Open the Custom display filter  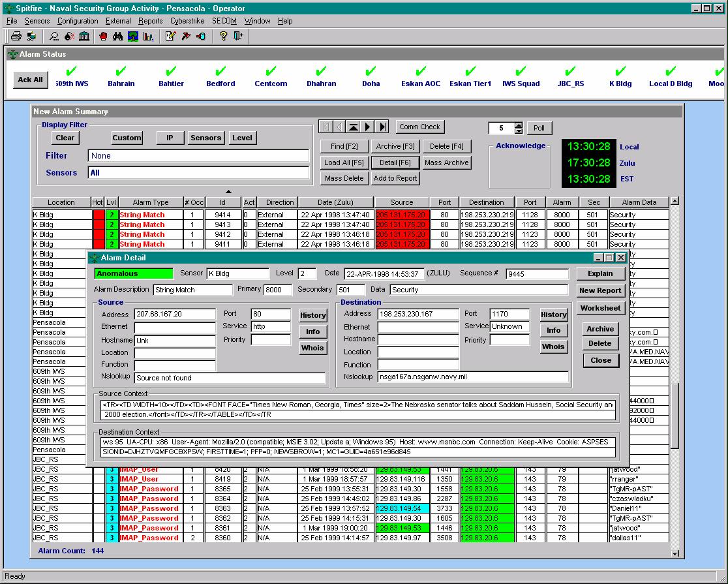tap(127, 138)
